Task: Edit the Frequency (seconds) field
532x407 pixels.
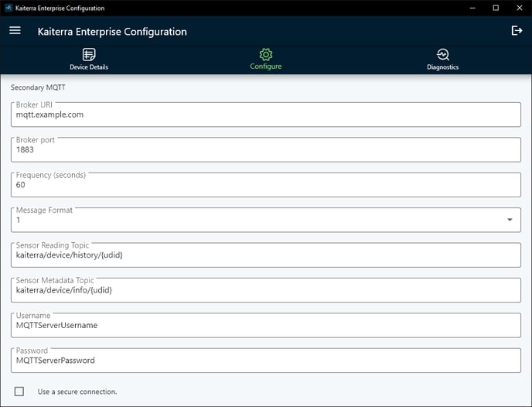Action: tap(266, 185)
